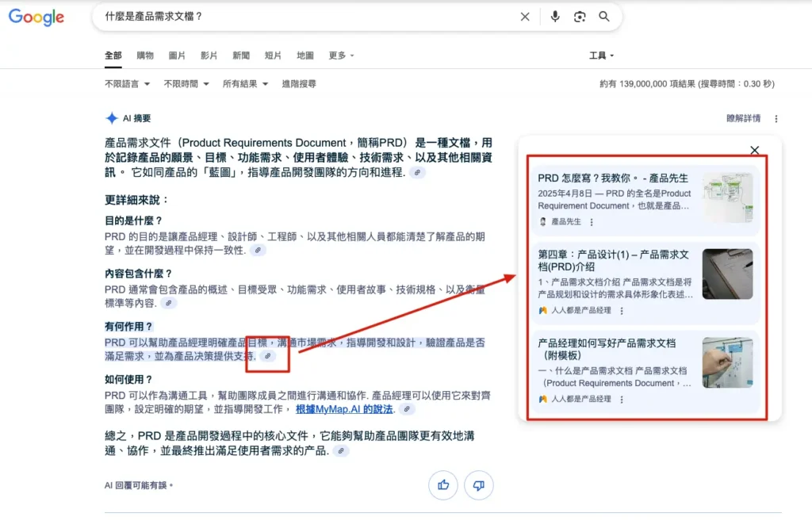Clear the search box with X icon

pyautogui.click(x=525, y=17)
